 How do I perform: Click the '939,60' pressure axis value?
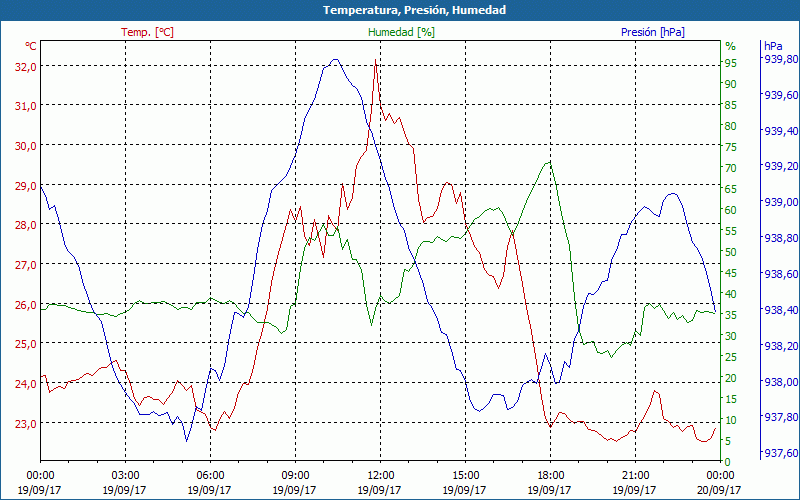pos(780,94)
